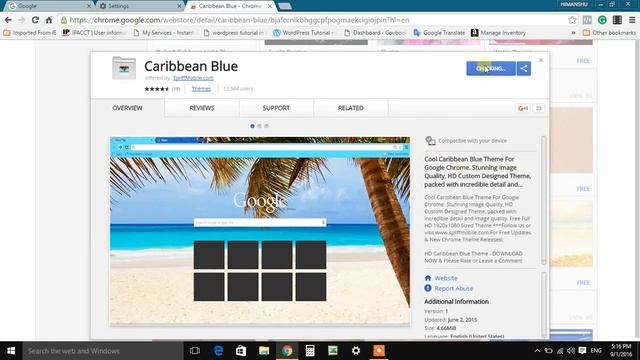Open the Windows Start menu

point(11,351)
